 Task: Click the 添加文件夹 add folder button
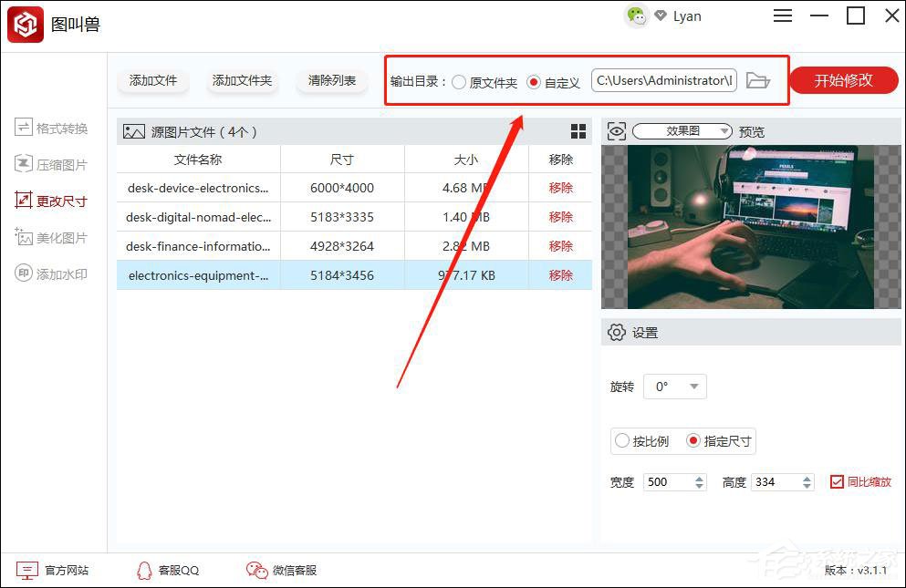pyautogui.click(x=242, y=80)
